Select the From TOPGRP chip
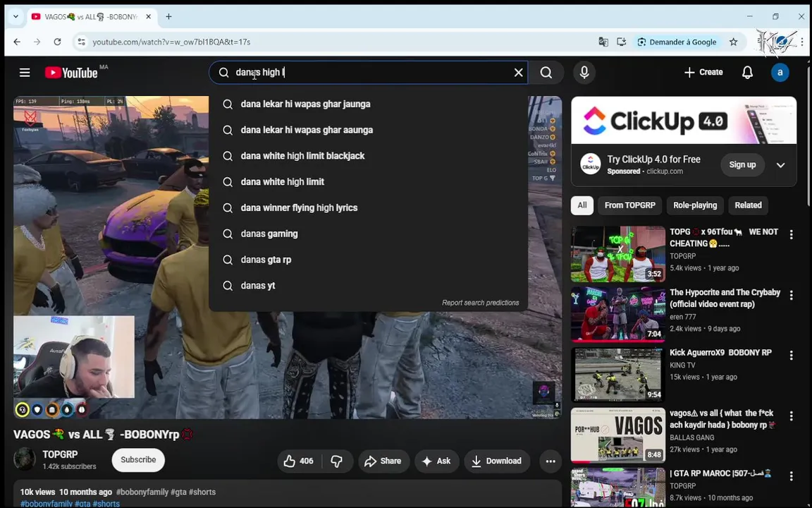Viewport: 812px width, 508px height. click(x=629, y=205)
